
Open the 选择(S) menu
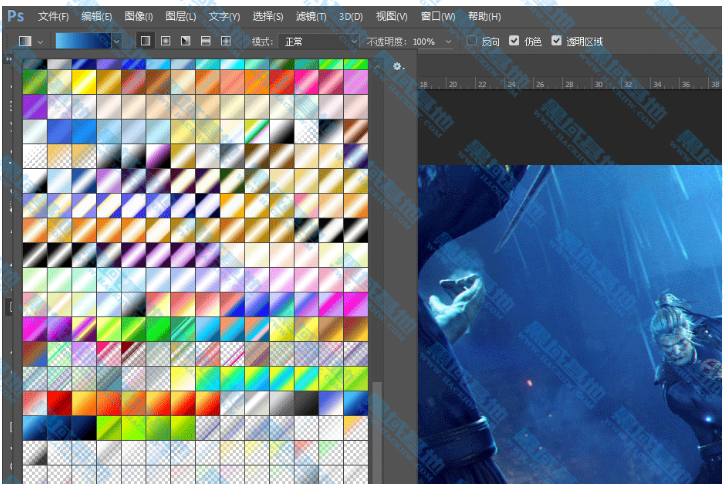coord(268,17)
